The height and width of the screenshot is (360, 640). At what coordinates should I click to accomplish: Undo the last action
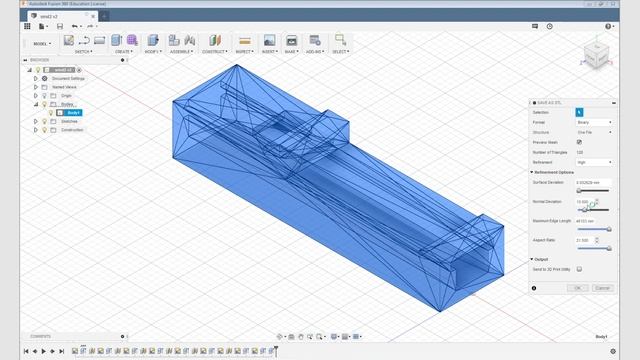tap(75, 26)
